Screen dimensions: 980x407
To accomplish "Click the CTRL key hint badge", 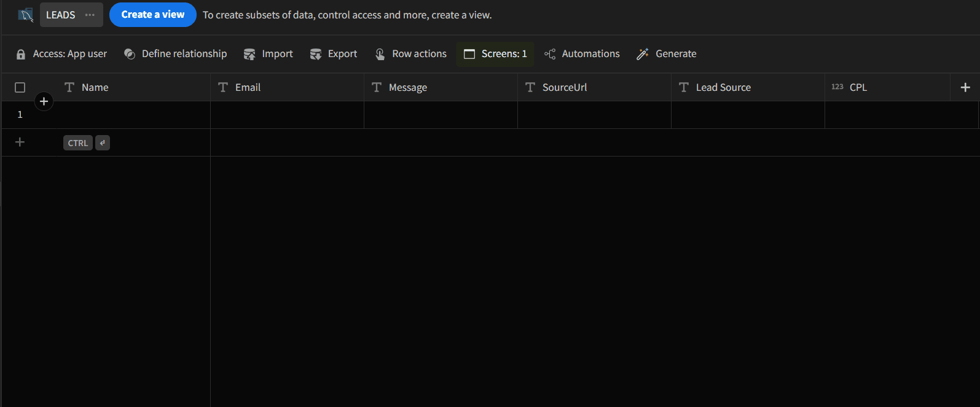I will (78, 143).
